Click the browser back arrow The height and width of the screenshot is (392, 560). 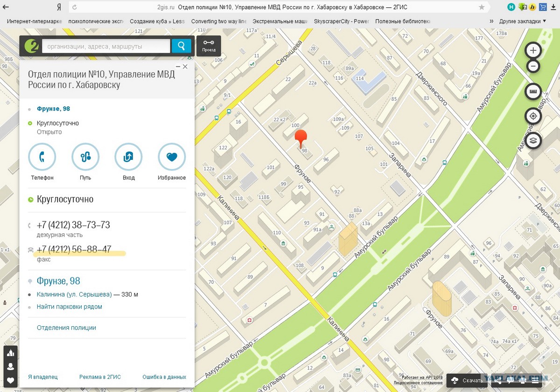coord(6,7)
